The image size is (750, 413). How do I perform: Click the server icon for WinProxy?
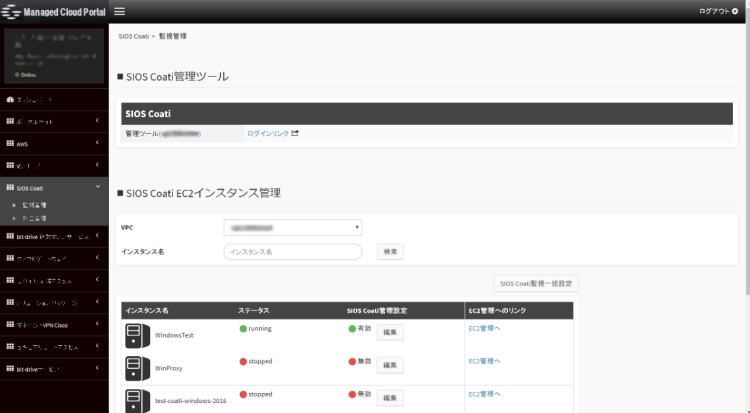137,368
